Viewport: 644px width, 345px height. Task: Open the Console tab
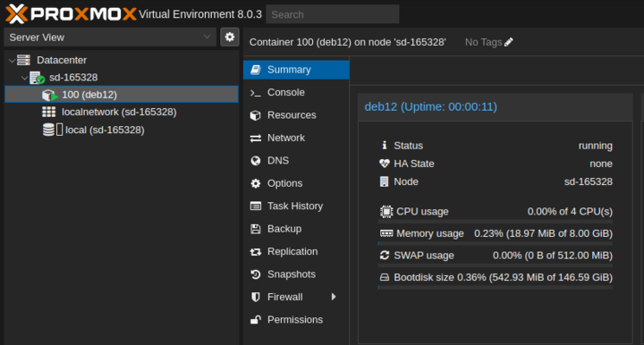296,92
